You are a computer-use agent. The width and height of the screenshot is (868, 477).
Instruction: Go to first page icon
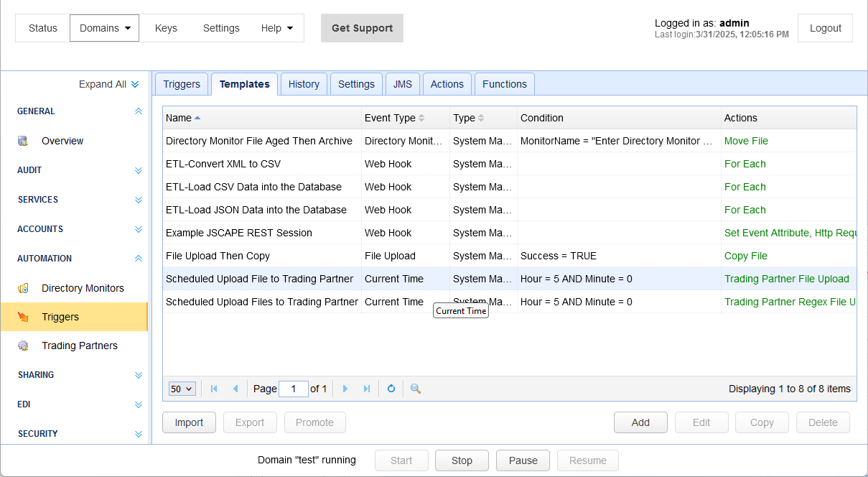214,389
